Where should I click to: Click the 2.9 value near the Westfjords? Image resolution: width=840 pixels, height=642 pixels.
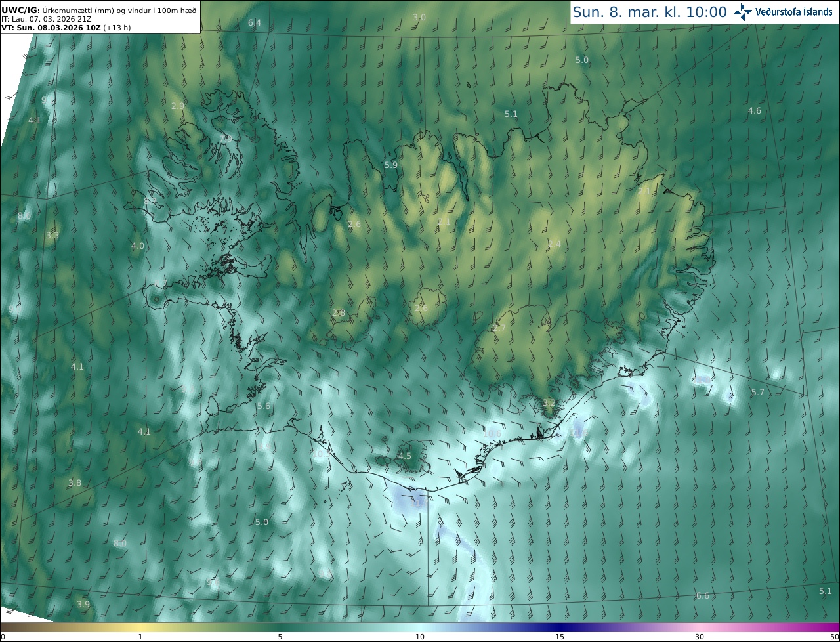(x=178, y=106)
